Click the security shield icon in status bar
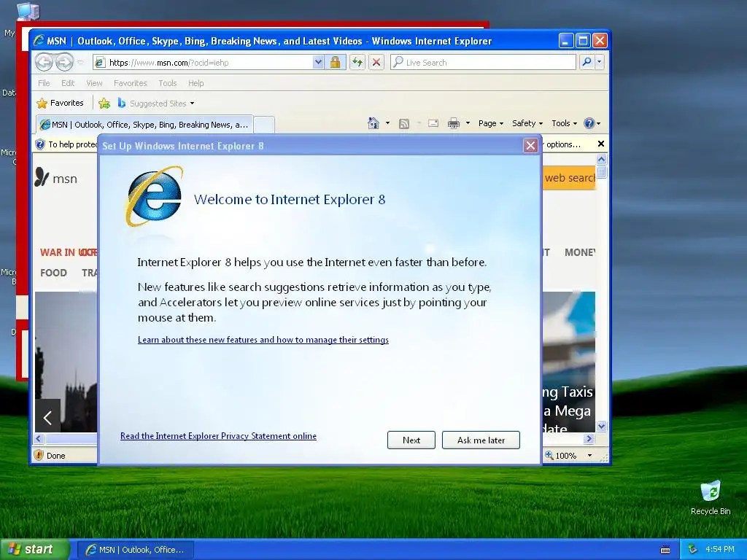Image resolution: width=747 pixels, height=560 pixels. point(39,455)
